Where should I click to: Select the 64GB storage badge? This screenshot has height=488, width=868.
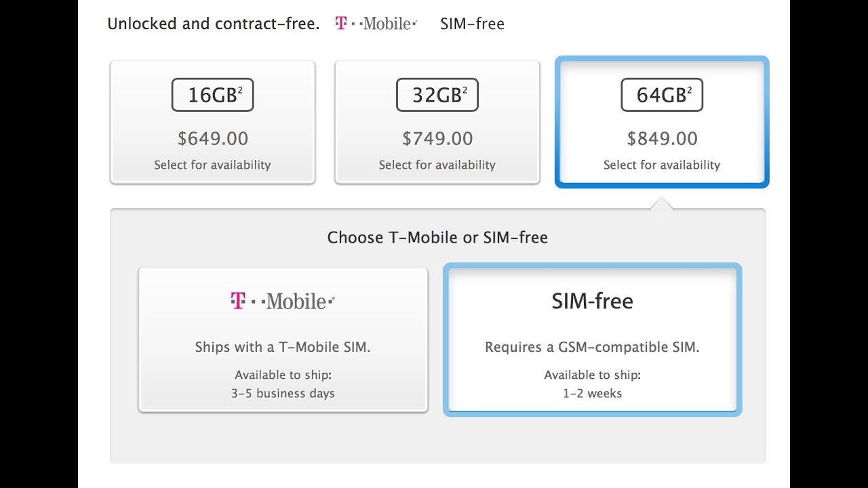click(662, 95)
